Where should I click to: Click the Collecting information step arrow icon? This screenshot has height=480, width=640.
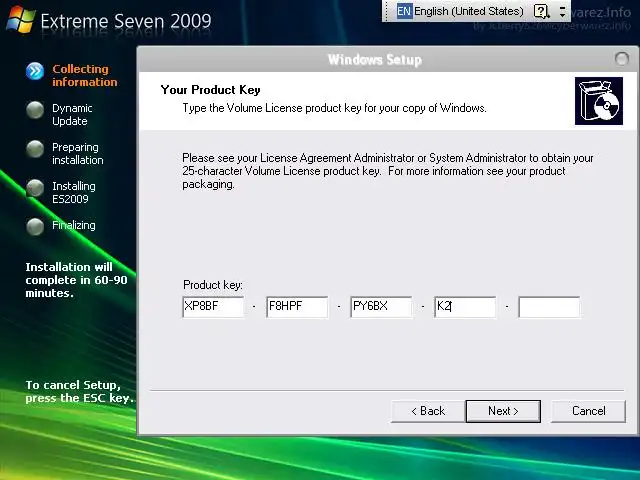[35, 71]
